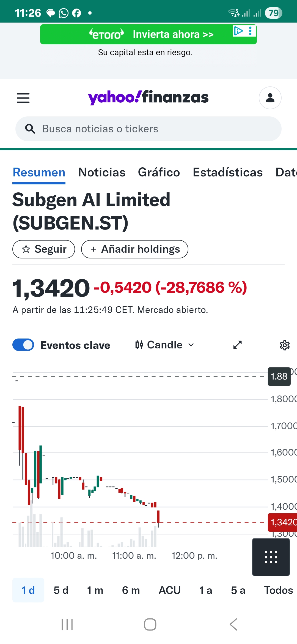Screen dimensions: 297x644
Task: Open the Estadísticas tab
Action: click(x=228, y=173)
